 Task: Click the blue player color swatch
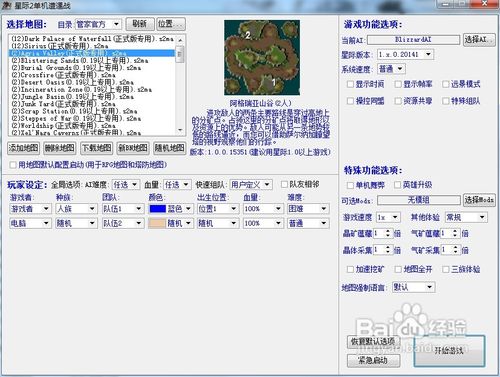[158, 209]
